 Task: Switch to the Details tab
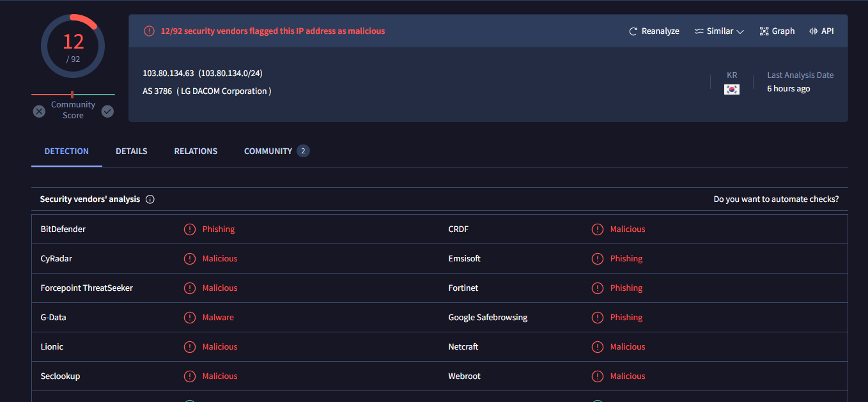132,151
